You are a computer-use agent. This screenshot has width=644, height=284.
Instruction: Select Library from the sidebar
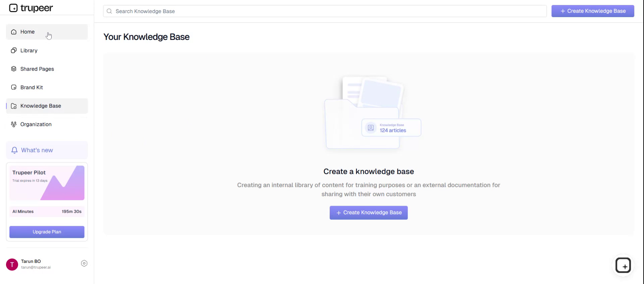pos(29,50)
